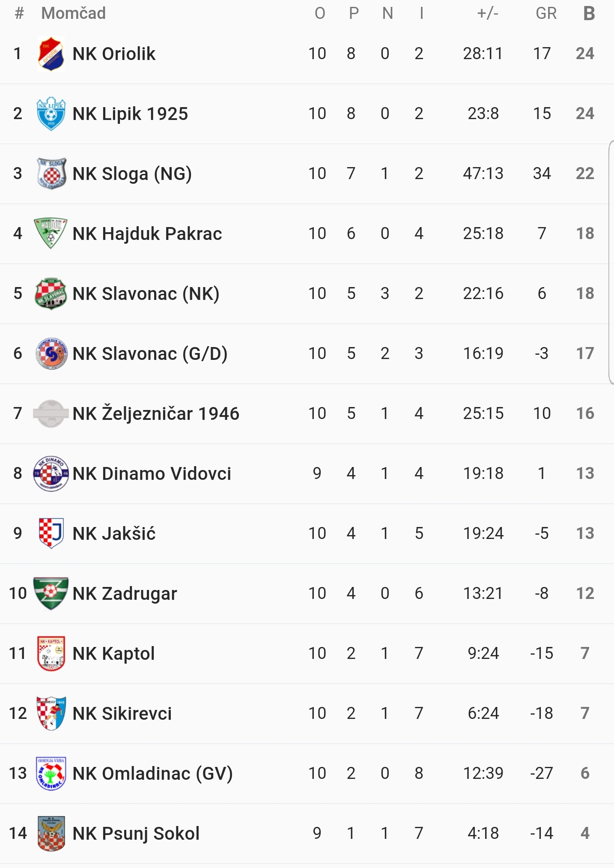Screen dimensions: 614x868
Task: Open the NK Sikirevci team link
Action: (x=122, y=714)
